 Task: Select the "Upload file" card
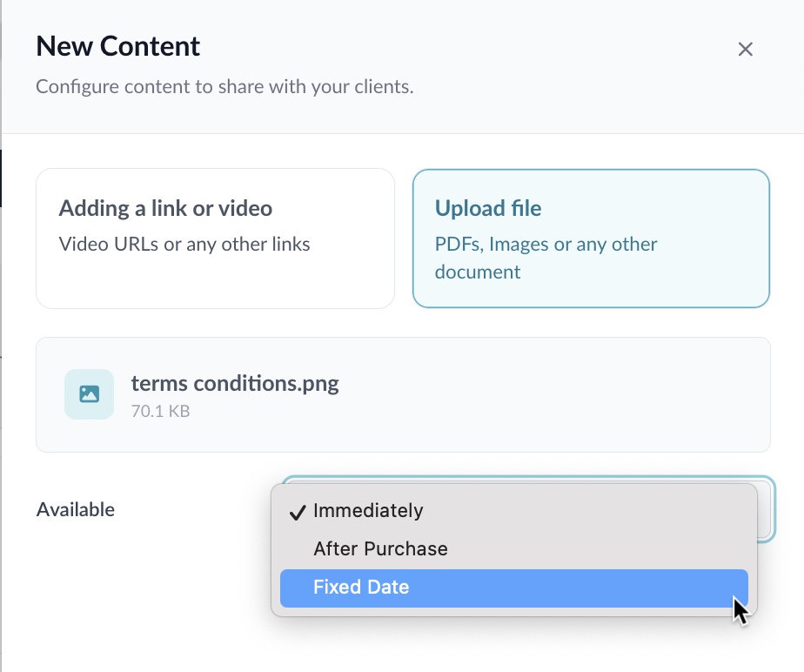coord(591,239)
